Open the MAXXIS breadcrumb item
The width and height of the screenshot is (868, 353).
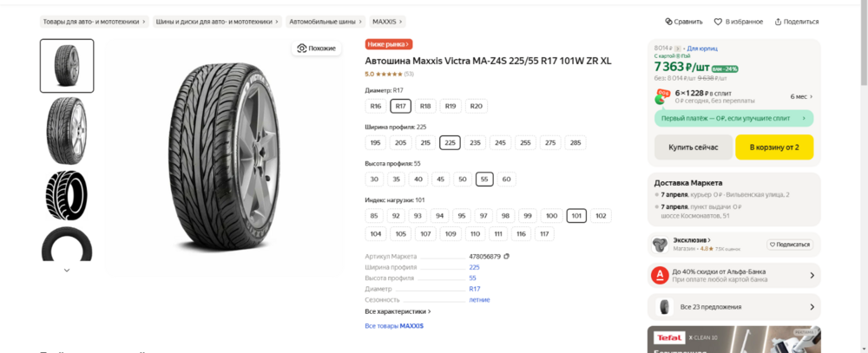click(x=388, y=22)
